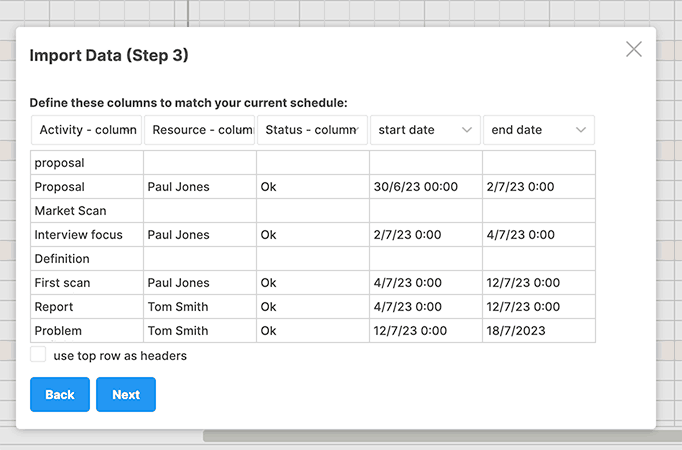Image resolution: width=682 pixels, height=450 pixels.
Task: Open the Status column selector
Action: click(x=312, y=130)
